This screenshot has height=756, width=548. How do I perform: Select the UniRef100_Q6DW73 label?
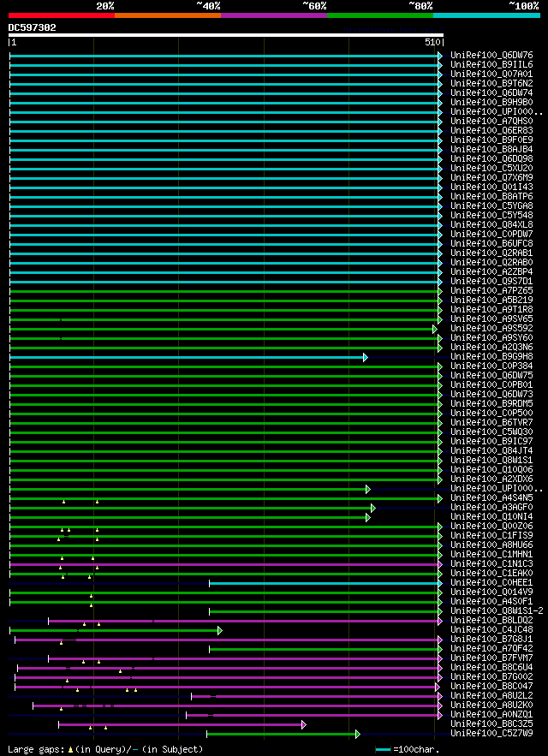[x=491, y=395]
